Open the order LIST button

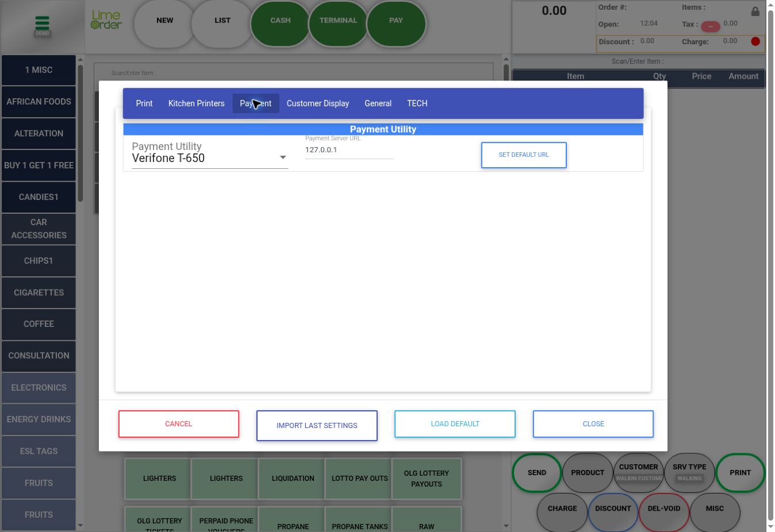(222, 24)
